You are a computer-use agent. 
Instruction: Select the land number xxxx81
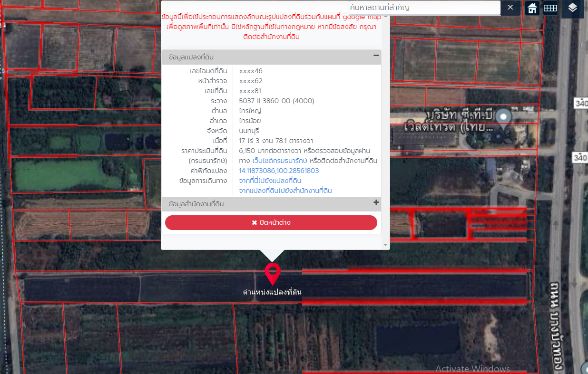pyautogui.click(x=250, y=91)
